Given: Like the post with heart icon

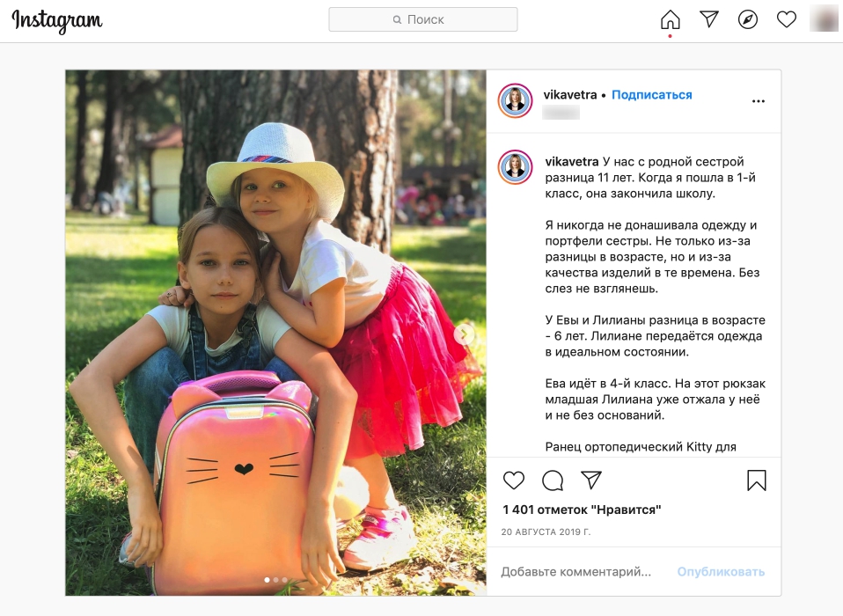Looking at the screenshot, I should [513, 480].
